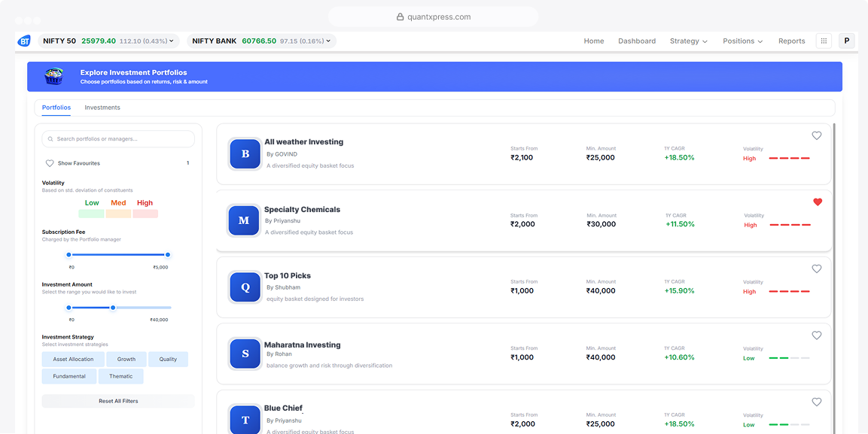The height and width of the screenshot is (434, 868).
Task: Click the Maharatna Investing S logo
Action: pyautogui.click(x=245, y=354)
